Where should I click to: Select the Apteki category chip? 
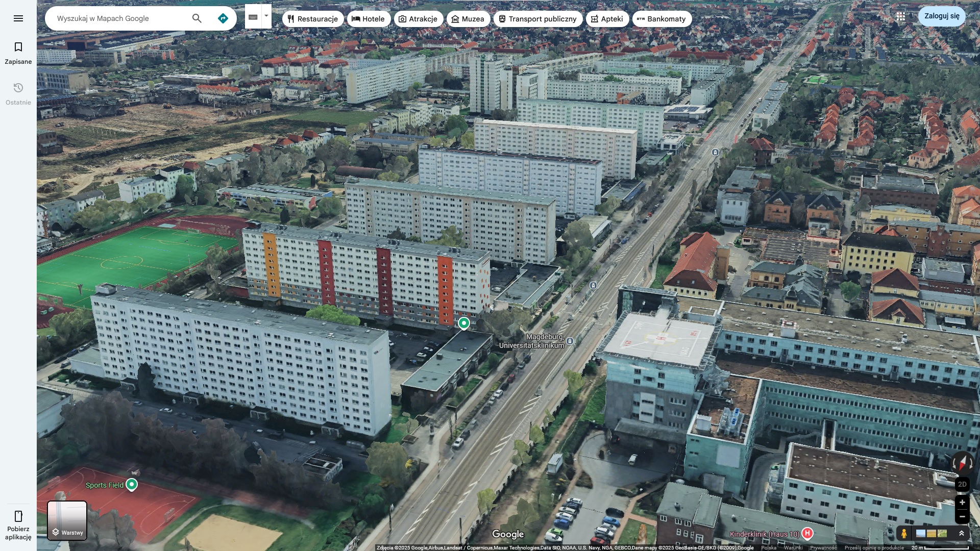[x=607, y=19]
